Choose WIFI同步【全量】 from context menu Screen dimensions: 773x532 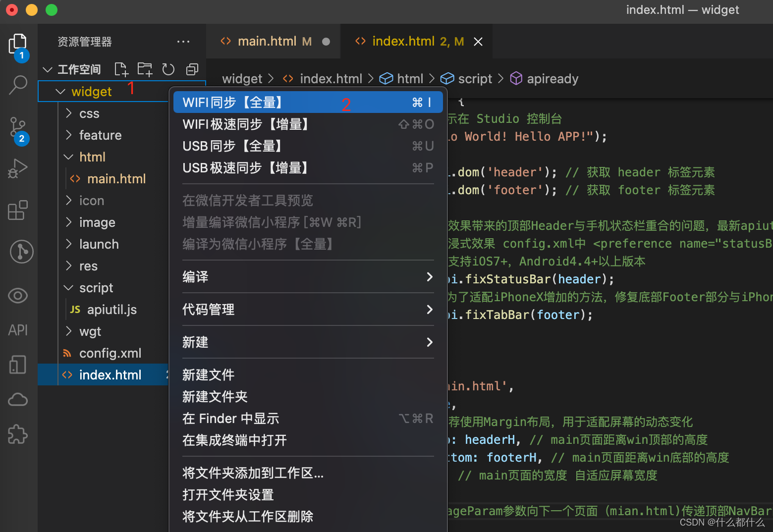point(308,103)
